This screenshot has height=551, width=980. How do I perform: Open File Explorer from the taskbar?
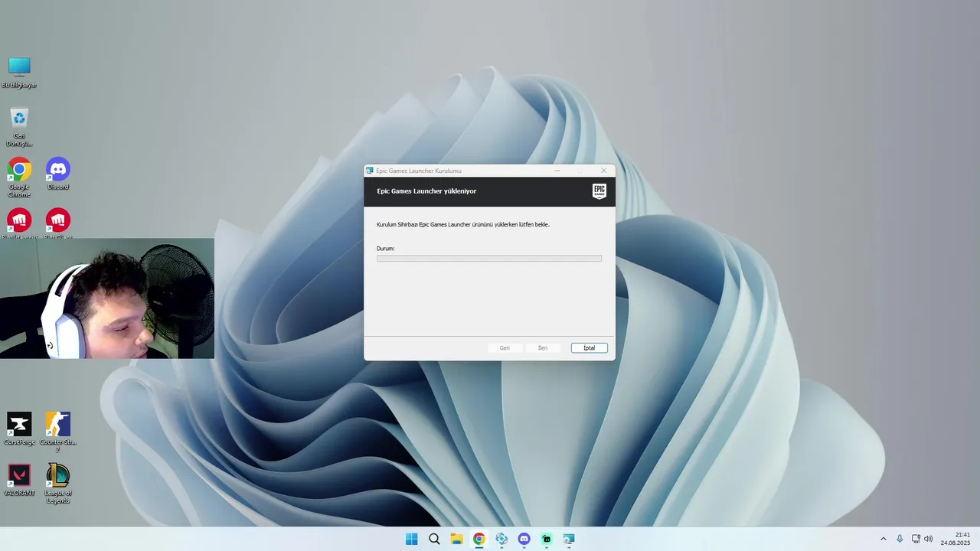(456, 539)
